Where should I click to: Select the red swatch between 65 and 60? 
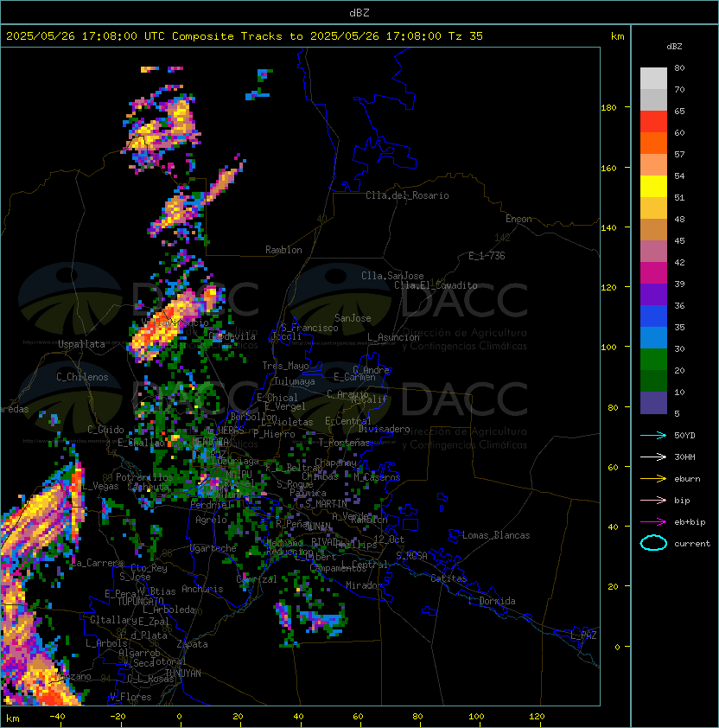pos(653,122)
